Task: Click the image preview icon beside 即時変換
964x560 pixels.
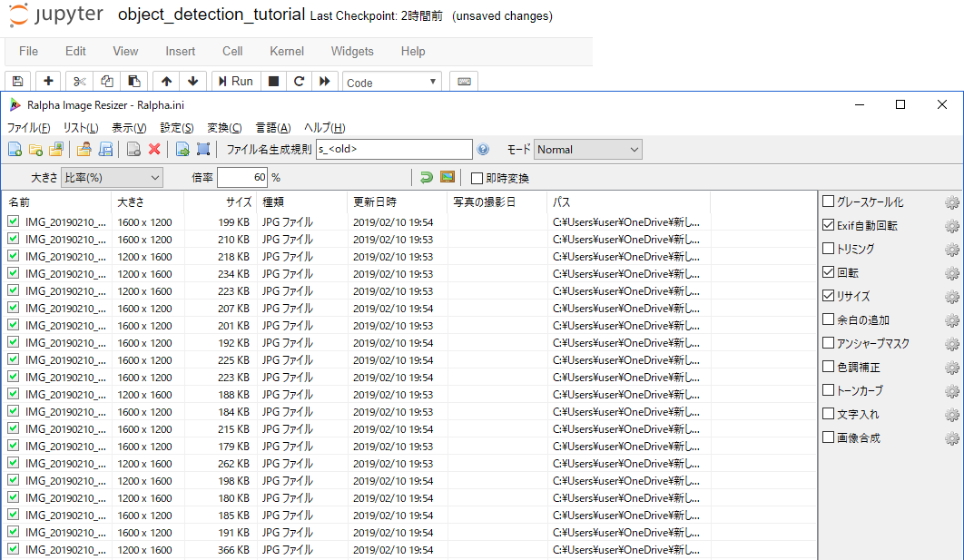Action: (x=448, y=177)
